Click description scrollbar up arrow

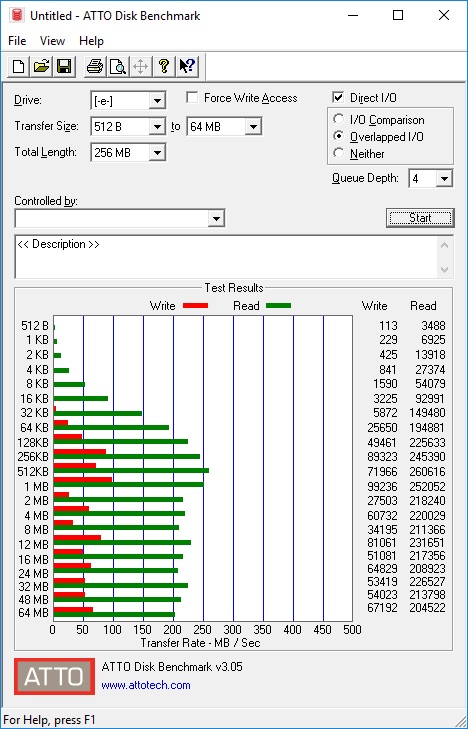point(444,245)
